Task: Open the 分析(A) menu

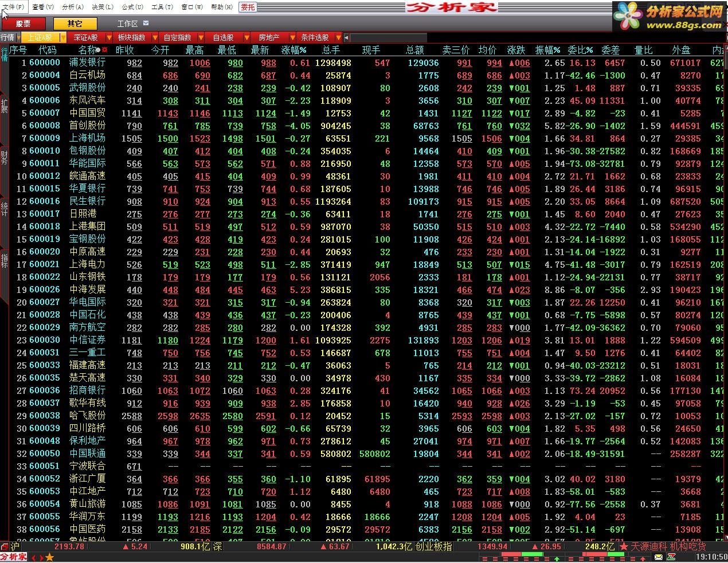Action: pyautogui.click(x=73, y=7)
